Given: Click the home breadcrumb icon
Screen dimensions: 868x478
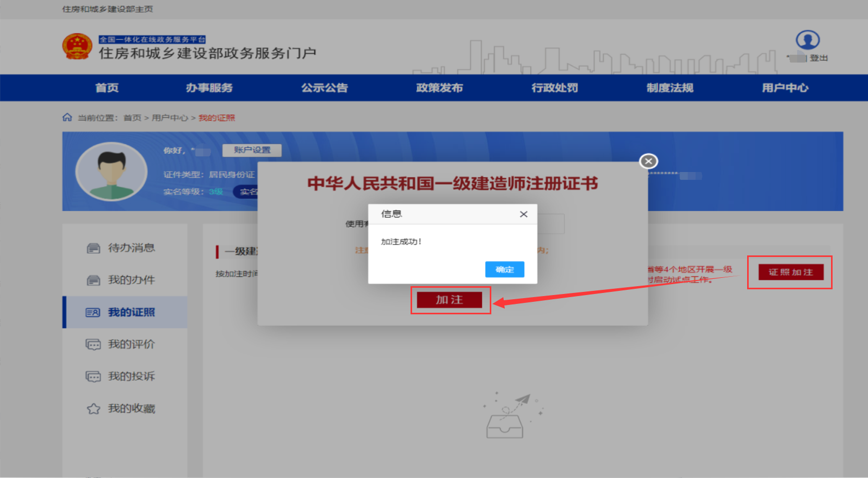Looking at the screenshot, I should pos(67,117).
